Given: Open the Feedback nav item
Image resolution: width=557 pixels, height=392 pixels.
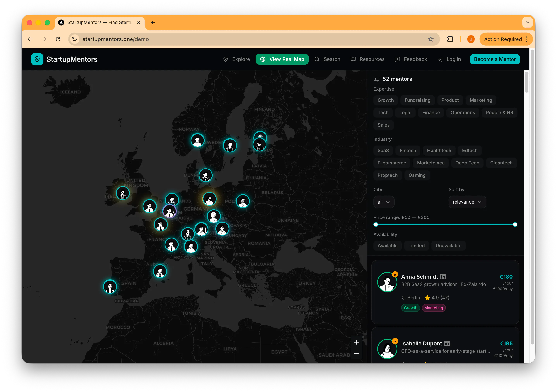Looking at the screenshot, I should point(411,59).
